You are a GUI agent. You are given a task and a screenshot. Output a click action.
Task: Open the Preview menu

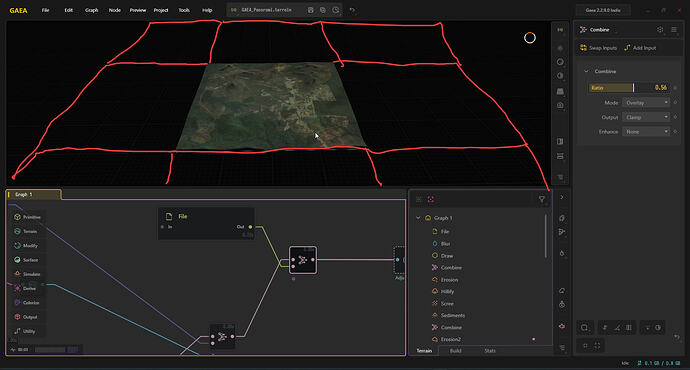(x=138, y=10)
